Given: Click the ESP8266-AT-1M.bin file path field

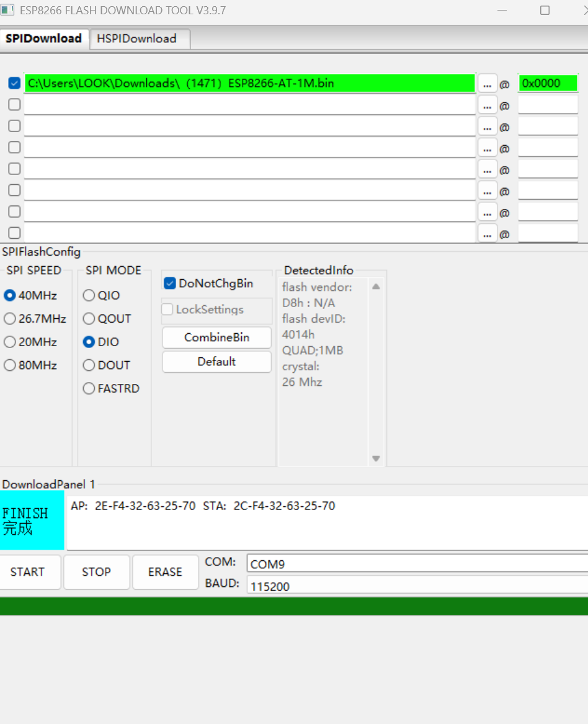Looking at the screenshot, I should (x=250, y=83).
